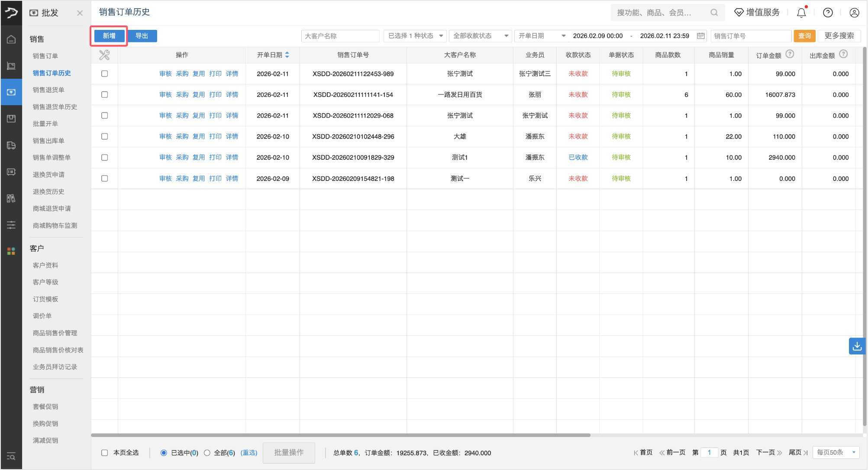Image resolution: width=868 pixels, height=470 pixels.
Task: Go to 客户资料 menu item
Action: (45, 265)
